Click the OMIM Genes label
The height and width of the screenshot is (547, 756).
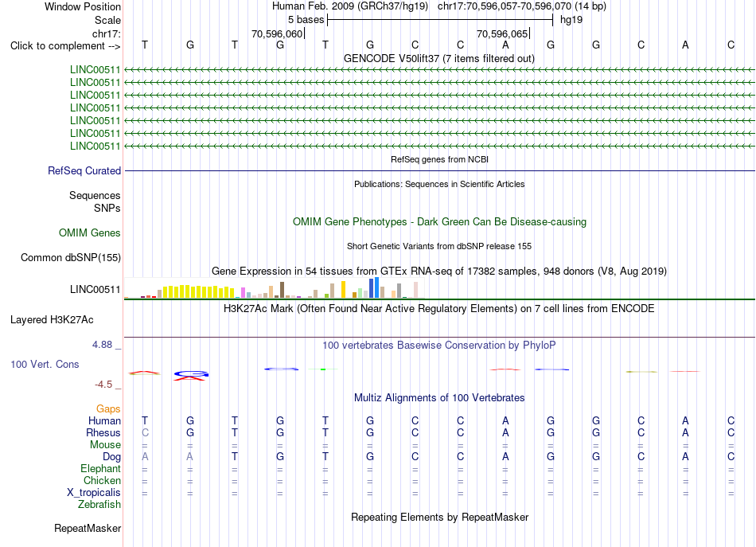point(90,233)
